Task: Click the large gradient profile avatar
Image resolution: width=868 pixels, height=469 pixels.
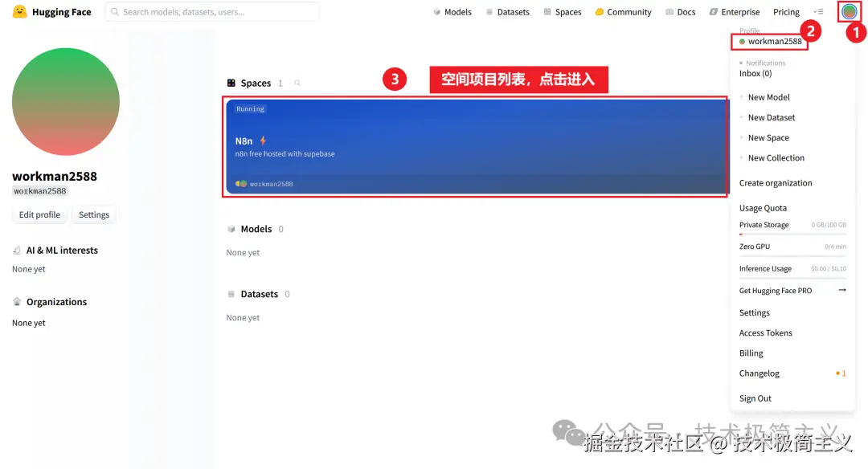Action: (x=66, y=102)
